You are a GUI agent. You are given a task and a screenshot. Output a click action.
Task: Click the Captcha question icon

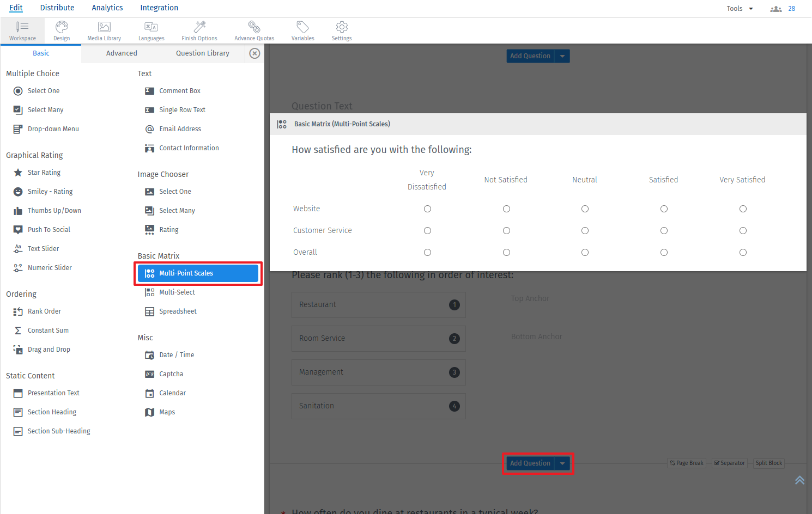pos(149,374)
